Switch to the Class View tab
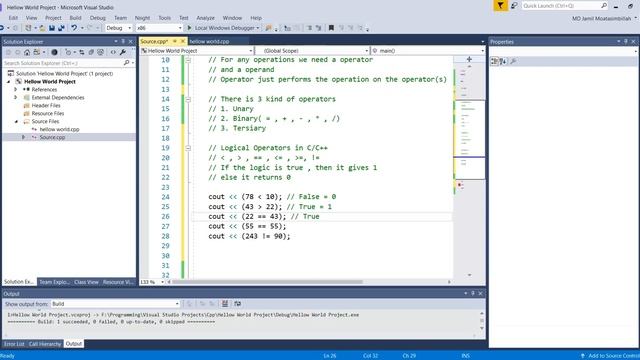Screen dimensions: 640x360 tap(86, 282)
